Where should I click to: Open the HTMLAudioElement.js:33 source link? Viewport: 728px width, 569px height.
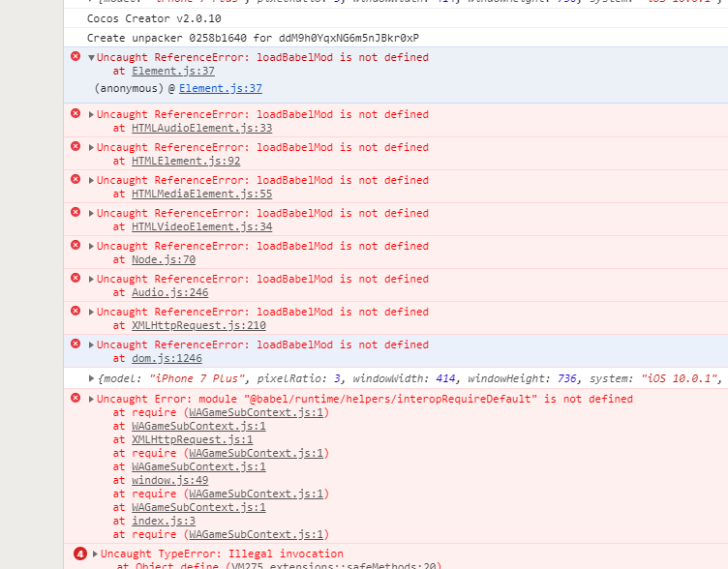pos(202,128)
